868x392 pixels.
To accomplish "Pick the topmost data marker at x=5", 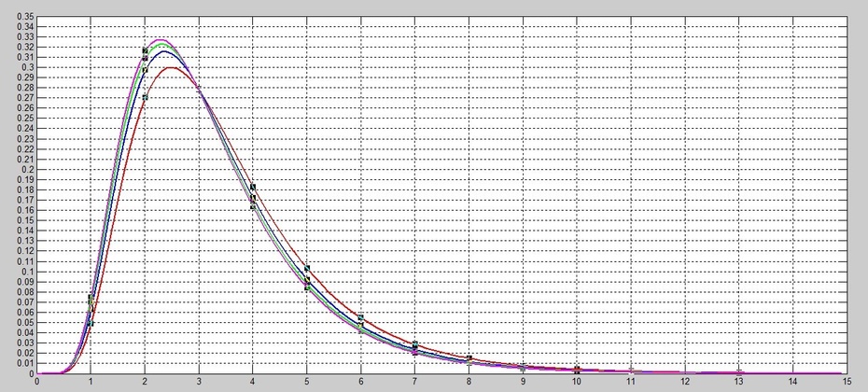I will (x=307, y=269).
